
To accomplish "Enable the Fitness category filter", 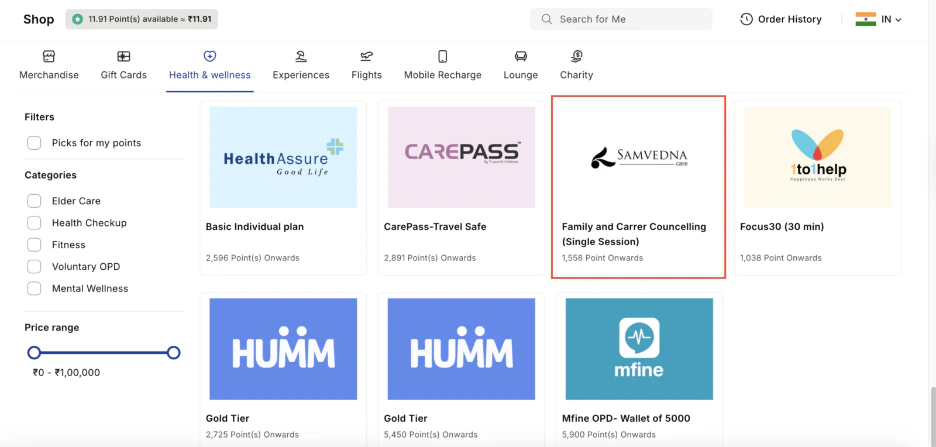I will pyautogui.click(x=34, y=245).
